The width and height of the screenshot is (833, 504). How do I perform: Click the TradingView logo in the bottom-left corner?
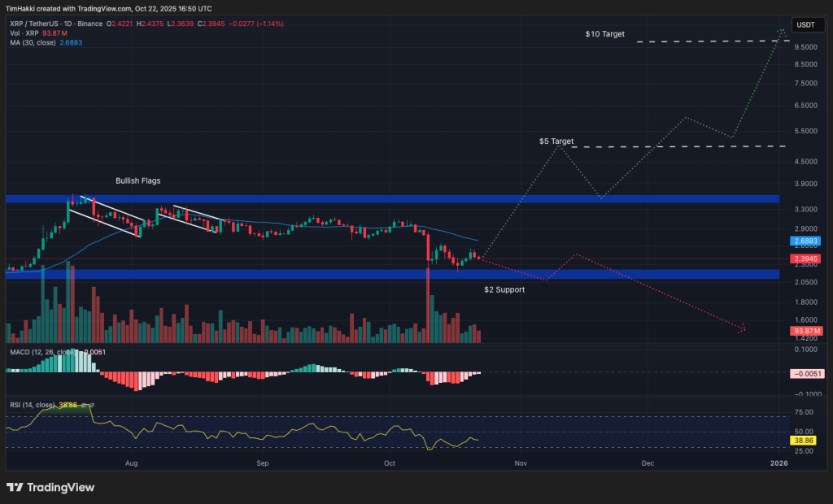tap(49, 488)
